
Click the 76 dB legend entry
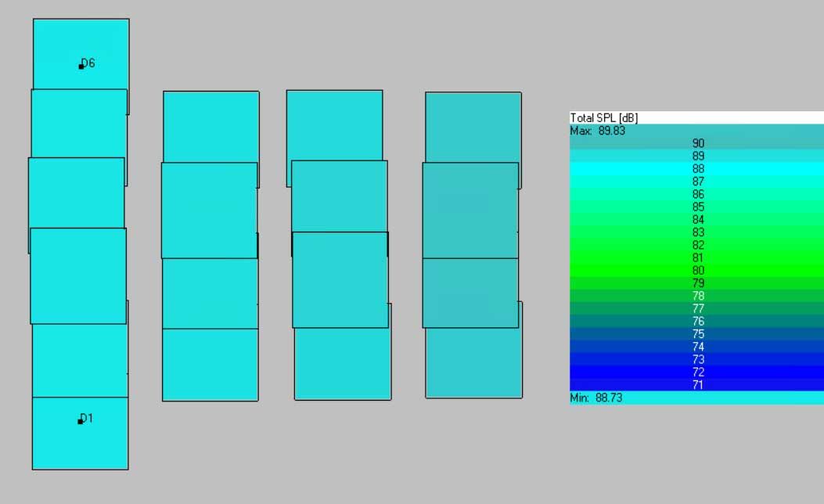[x=696, y=321]
